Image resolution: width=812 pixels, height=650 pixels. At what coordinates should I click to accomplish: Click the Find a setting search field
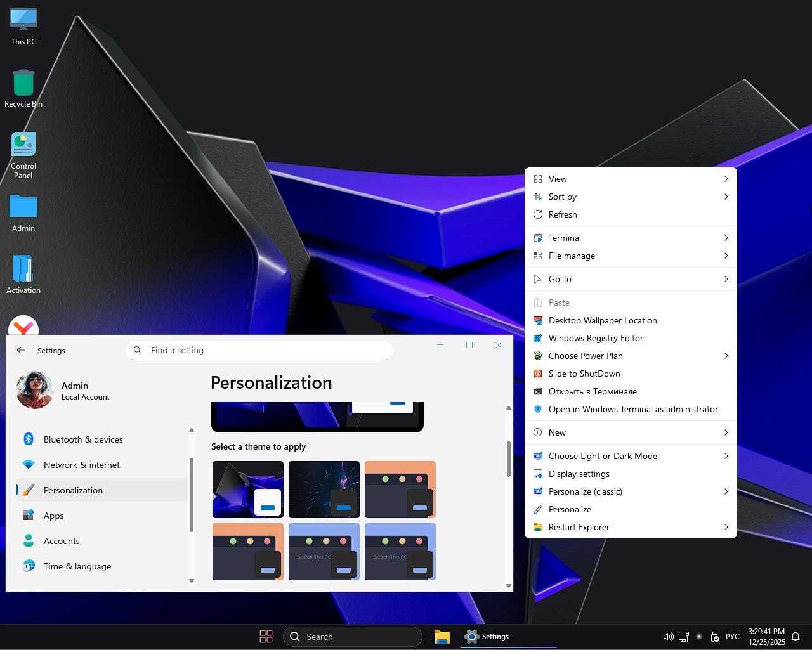(x=259, y=349)
